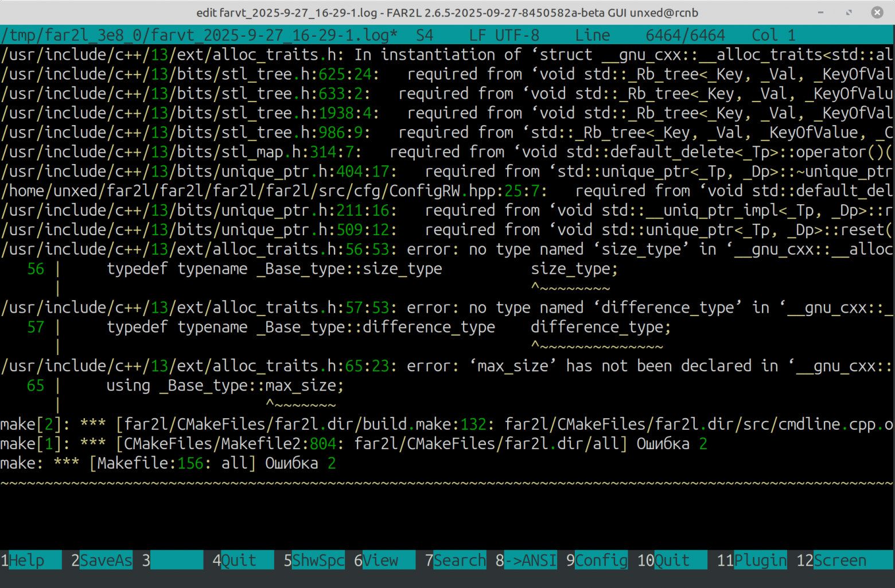Close the FAR2L editor window

click(877, 12)
